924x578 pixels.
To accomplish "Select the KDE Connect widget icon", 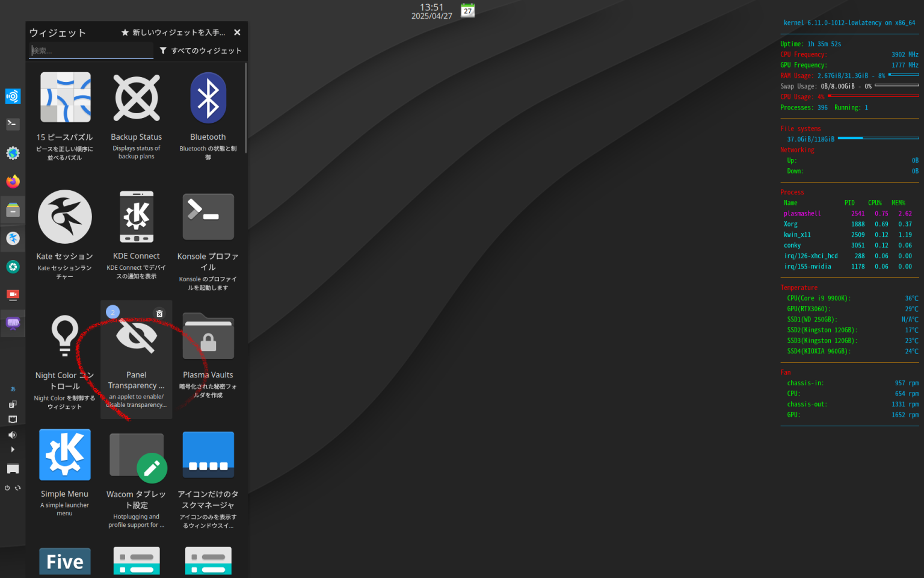I will (137, 217).
